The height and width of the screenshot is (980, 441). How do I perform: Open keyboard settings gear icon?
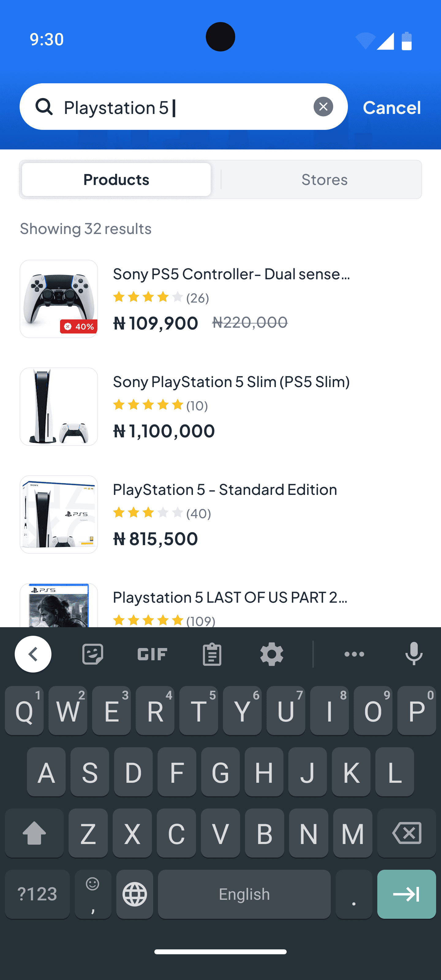[272, 654]
